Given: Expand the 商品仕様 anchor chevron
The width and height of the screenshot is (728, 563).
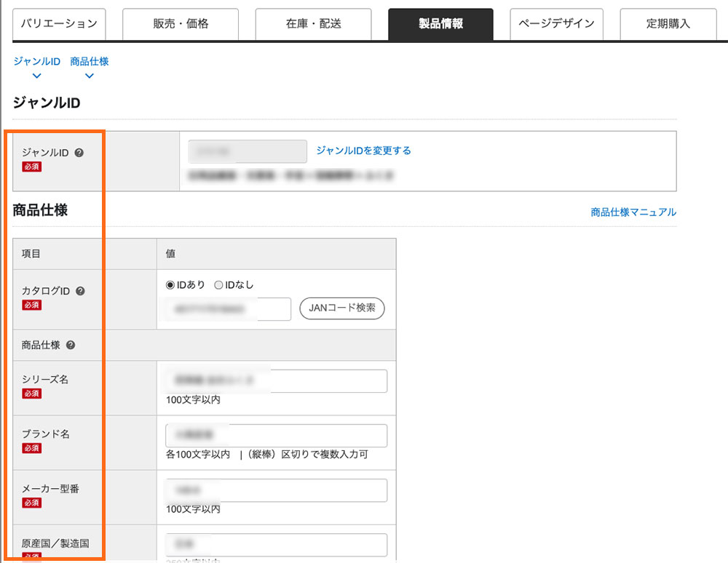Looking at the screenshot, I should click(90, 76).
